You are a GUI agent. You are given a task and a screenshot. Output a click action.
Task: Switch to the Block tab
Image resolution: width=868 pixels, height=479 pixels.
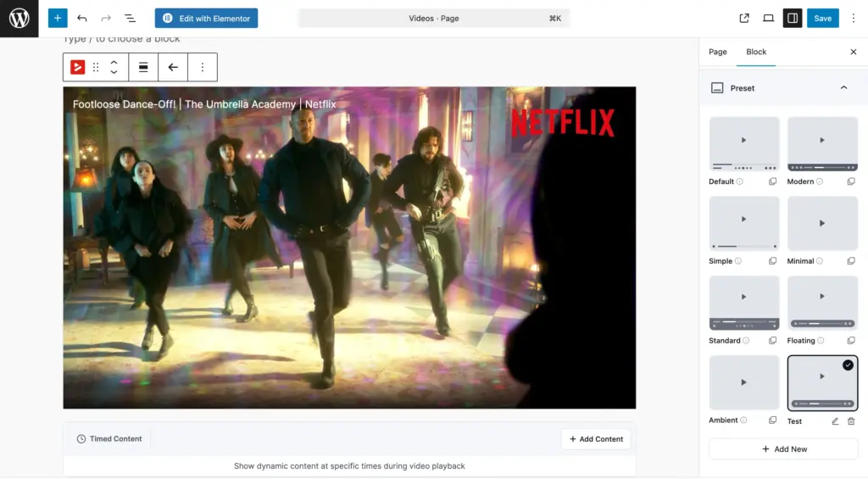(x=755, y=52)
